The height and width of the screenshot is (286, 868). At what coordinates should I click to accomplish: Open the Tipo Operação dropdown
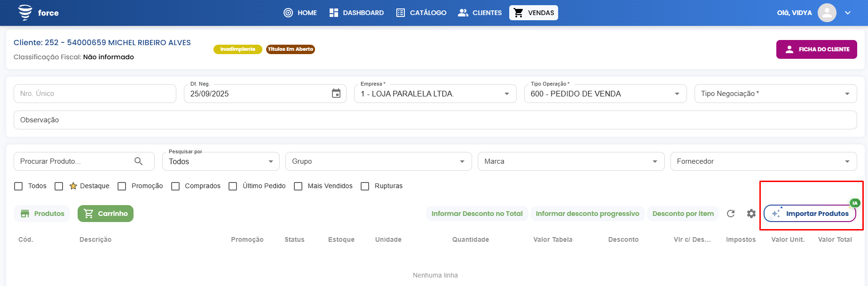tap(606, 94)
